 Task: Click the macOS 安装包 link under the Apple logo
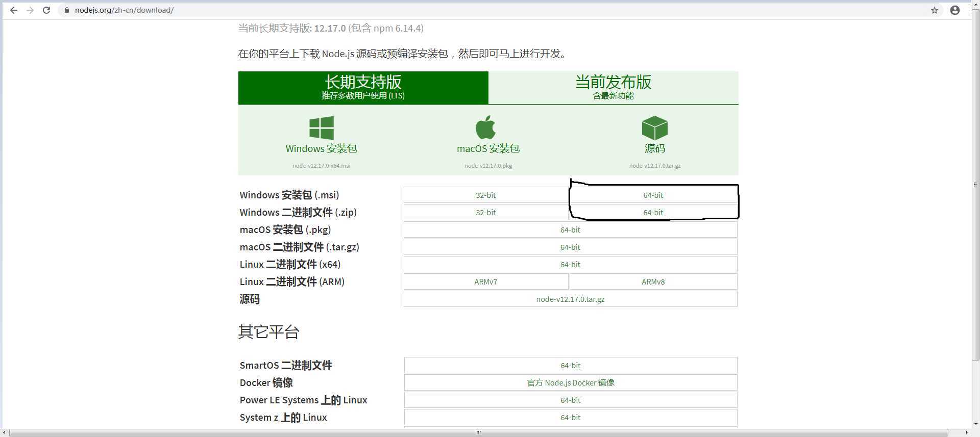point(488,148)
